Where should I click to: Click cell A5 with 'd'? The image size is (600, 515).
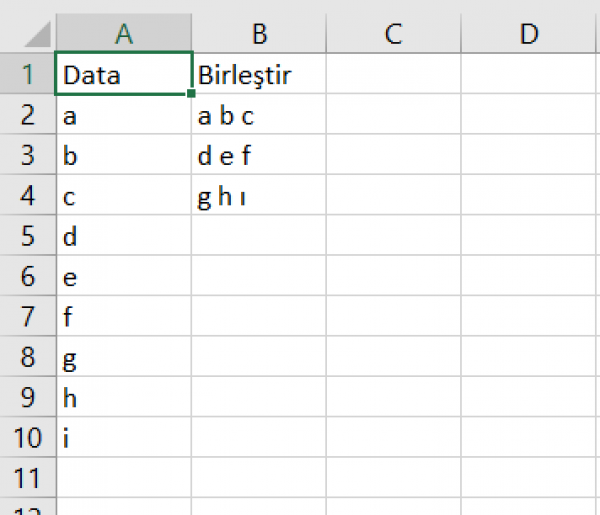124,235
